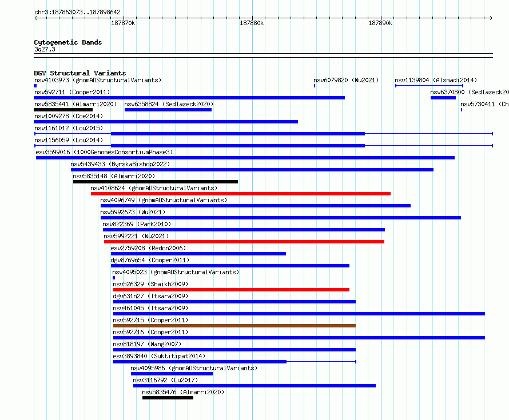Click left arrow of the position ruler
The width and height of the screenshot is (509, 420).
(x=35, y=18)
